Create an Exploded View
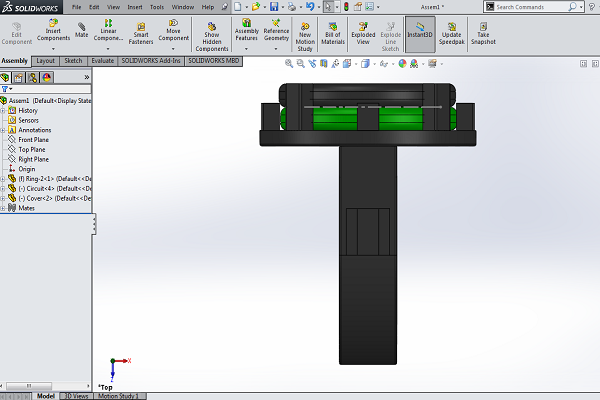Viewport: 600px width, 400px height. [x=363, y=33]
